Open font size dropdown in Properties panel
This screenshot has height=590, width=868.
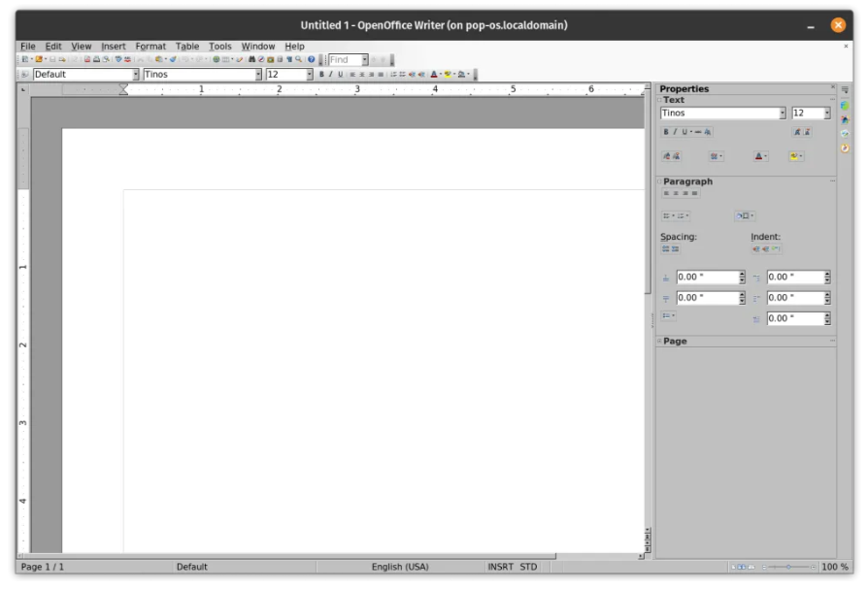pos(827,113)
